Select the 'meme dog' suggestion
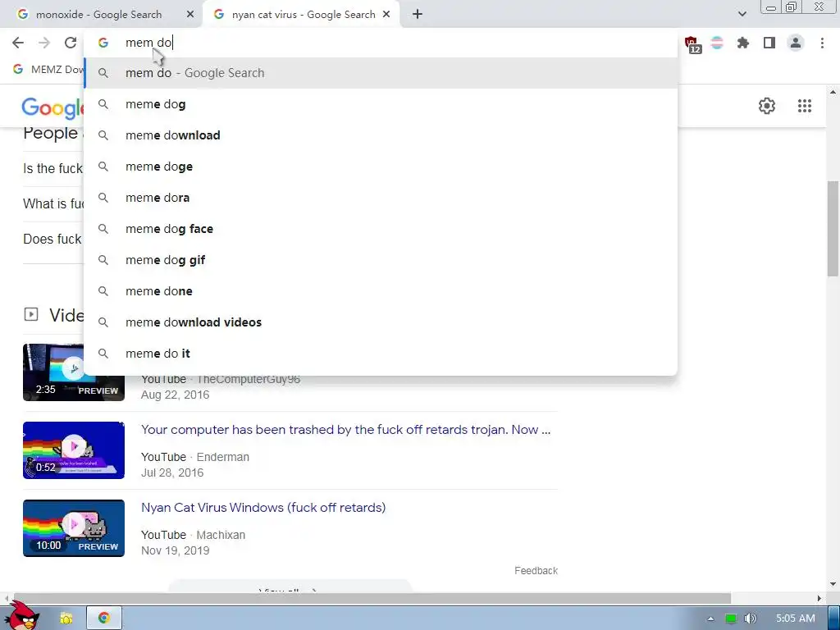This screenshot has height=630, width=840. click(x=381, y=104)
